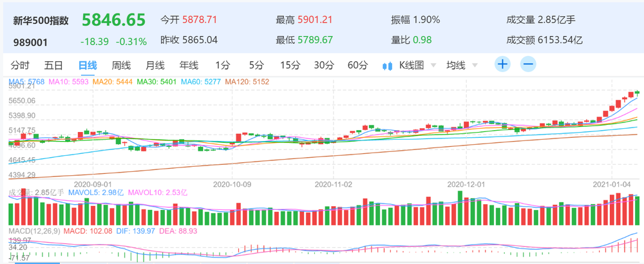Open the 月线 monthly chart
The image size is (644, 264).
(155, 65)
